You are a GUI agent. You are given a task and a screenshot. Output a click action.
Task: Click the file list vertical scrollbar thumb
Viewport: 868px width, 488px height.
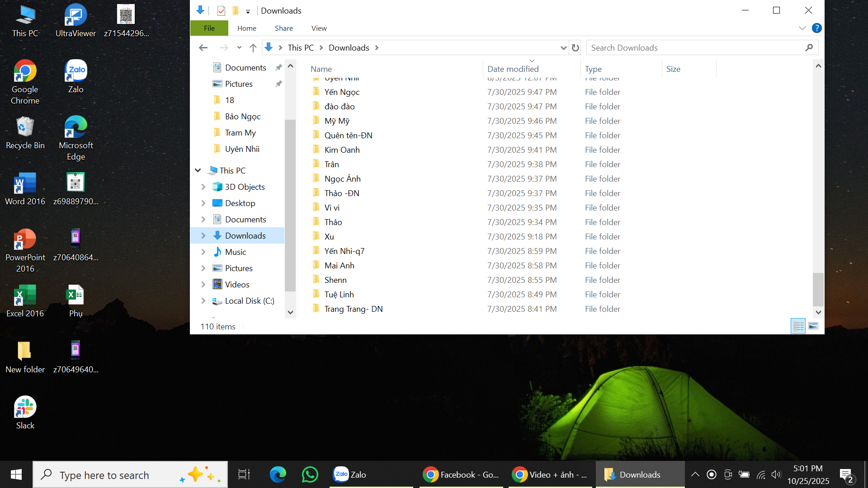pyautogui.click(x=818, y=289)
